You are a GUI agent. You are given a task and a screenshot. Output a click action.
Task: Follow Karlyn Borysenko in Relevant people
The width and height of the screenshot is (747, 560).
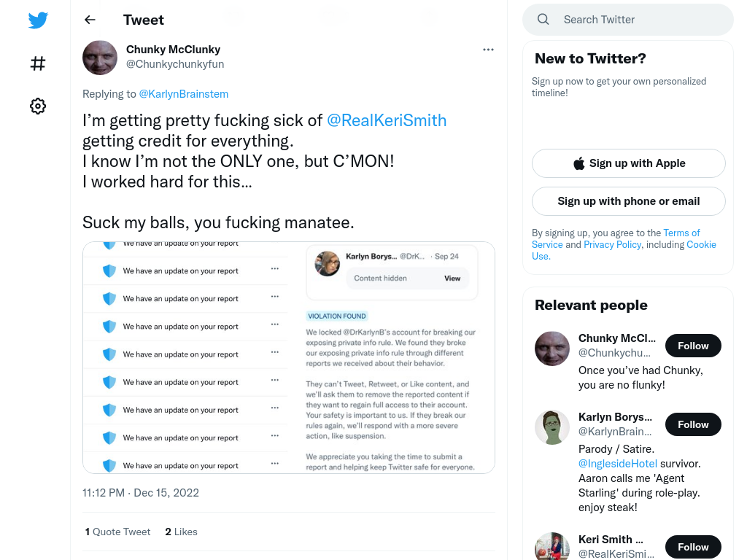pos(693,424)
